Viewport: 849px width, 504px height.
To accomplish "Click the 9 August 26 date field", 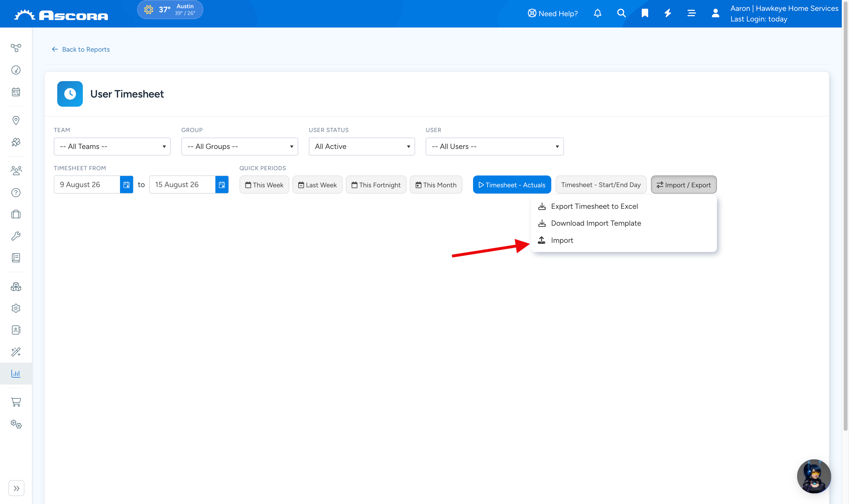I will 87,184.
